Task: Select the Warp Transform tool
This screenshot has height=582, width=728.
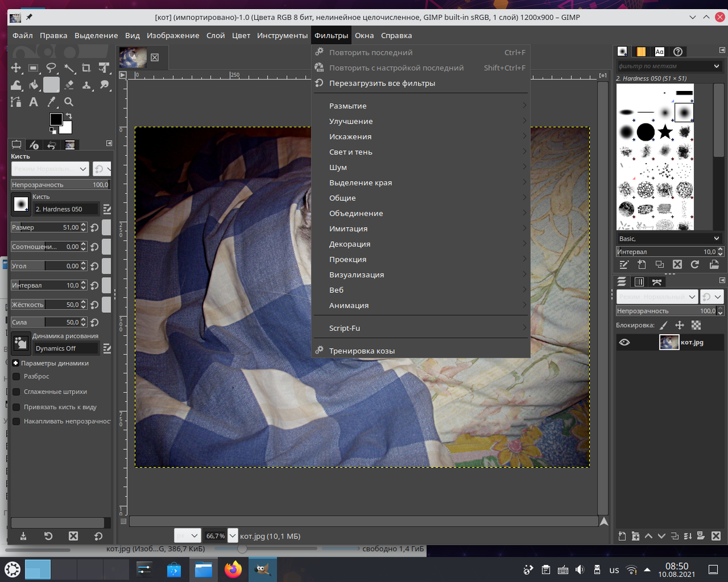Action: 16,85
